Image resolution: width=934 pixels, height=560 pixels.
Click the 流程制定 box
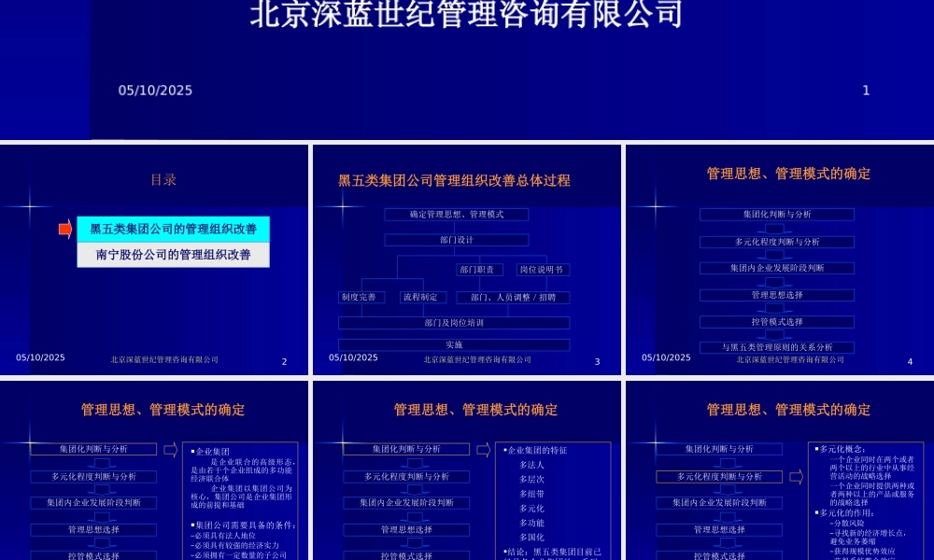(x=423, y=297)
